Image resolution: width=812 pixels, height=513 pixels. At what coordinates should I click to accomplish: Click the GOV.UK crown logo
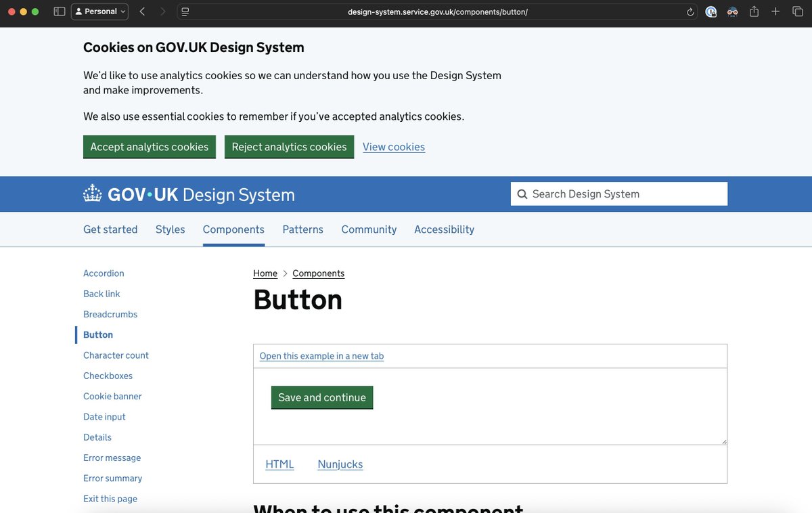92,194
